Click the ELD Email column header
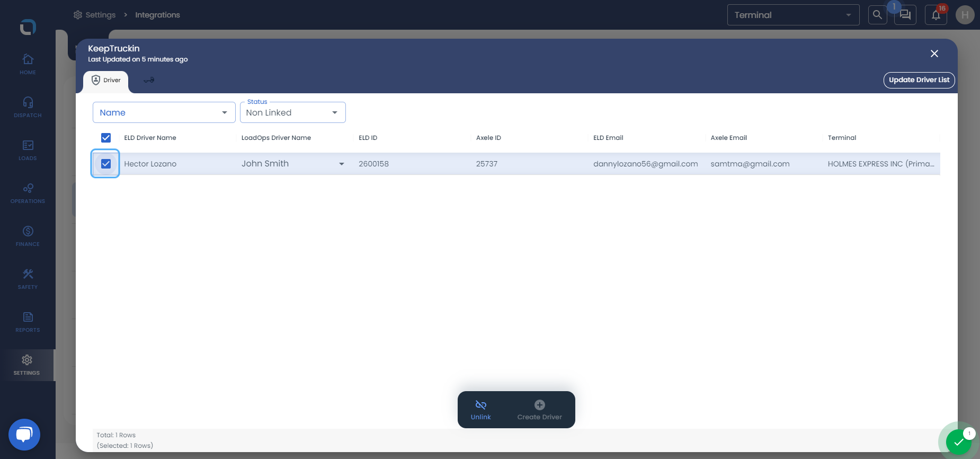 [x=608, y=138]
